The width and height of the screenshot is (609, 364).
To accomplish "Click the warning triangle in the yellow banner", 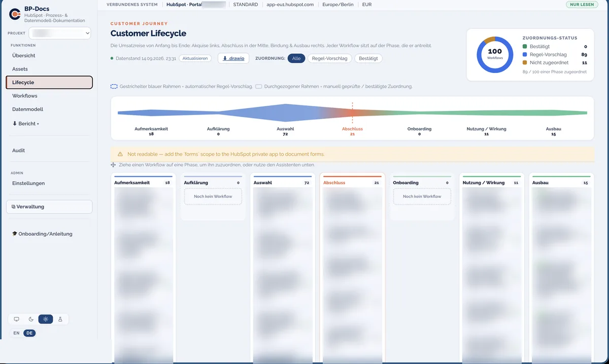I will point(120,154).
